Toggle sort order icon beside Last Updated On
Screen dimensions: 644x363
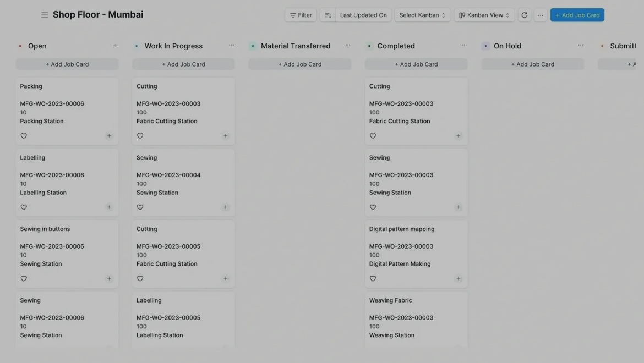pos(328,15)
